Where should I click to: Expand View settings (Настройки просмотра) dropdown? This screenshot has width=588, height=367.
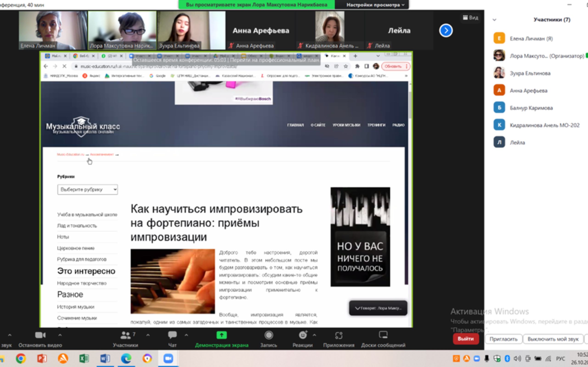point(375,5)
